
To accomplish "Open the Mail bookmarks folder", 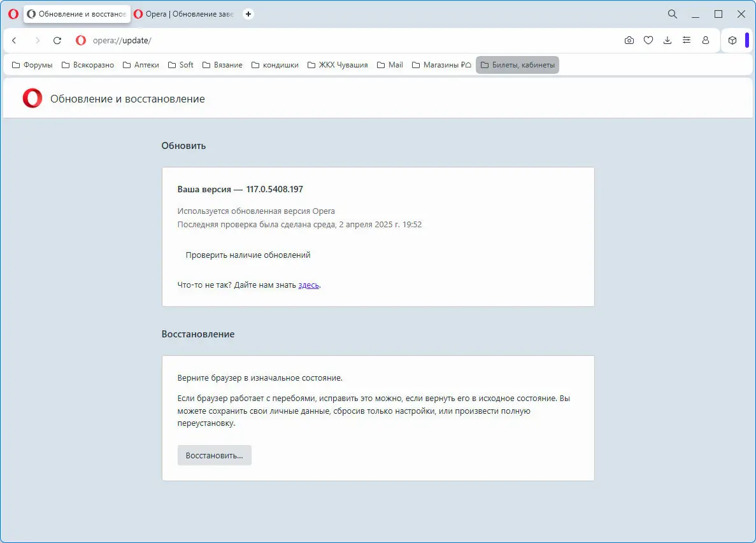I will (x=390, y=65).
